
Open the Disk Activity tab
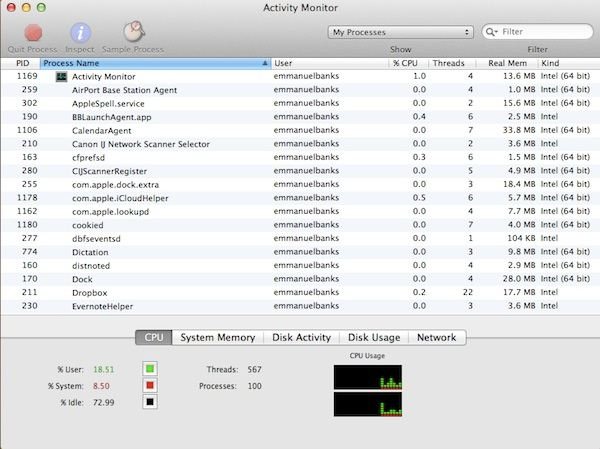[x=302, y=338]
